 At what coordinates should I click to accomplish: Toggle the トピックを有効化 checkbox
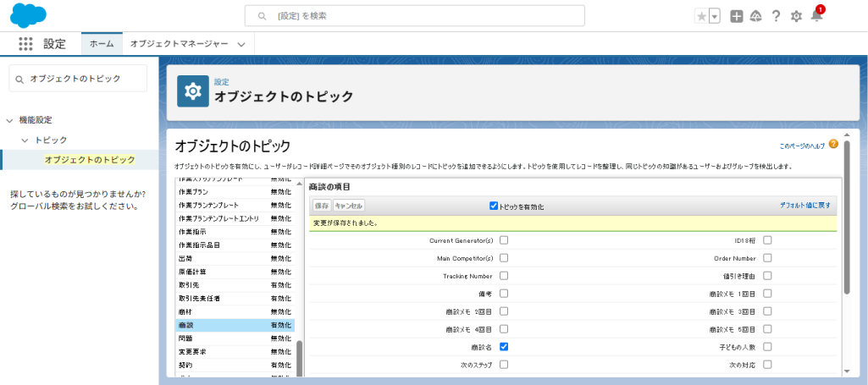(x=494, y=206)
